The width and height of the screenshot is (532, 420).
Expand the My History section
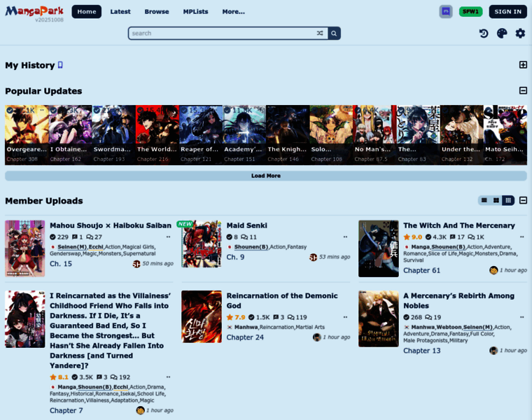[x=523, y=65]
